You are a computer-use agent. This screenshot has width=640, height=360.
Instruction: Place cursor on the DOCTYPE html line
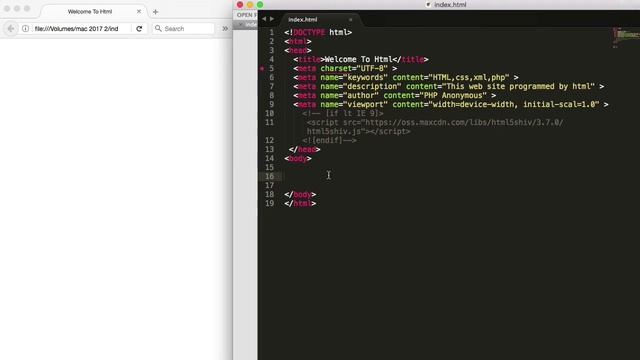[x=318, y=32]
